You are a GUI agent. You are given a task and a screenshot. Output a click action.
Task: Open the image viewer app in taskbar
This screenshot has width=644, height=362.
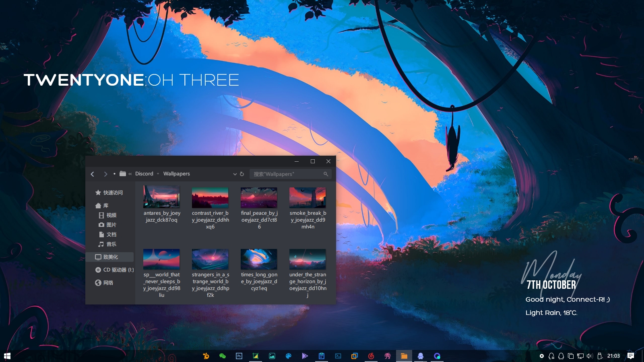(272, 356)
